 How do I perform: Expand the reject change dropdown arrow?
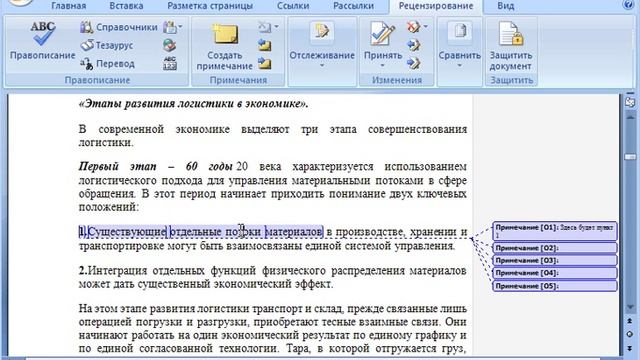point(426,27)
